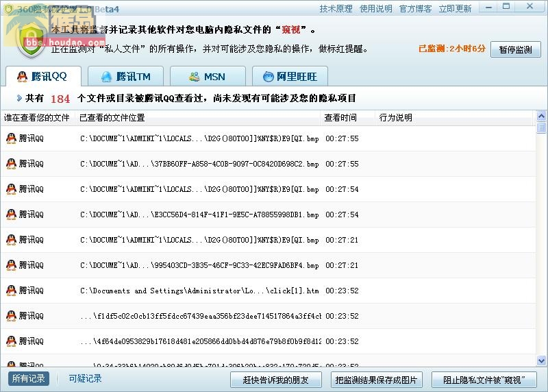548x392 pixels.
Task: Click time 00:27:54 in E3CC56D4 row
Action: 342,215
